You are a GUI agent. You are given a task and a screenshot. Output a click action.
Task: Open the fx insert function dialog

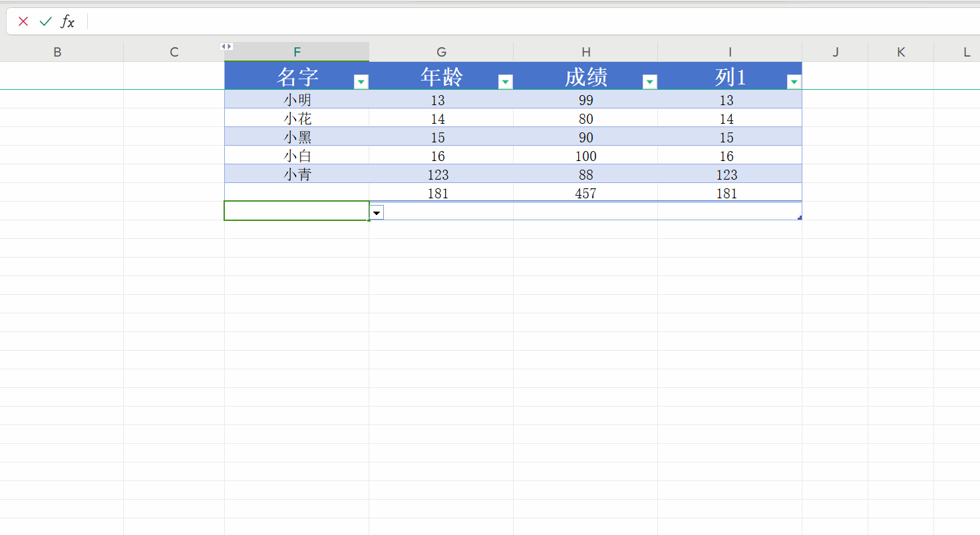tap(67, 21)
